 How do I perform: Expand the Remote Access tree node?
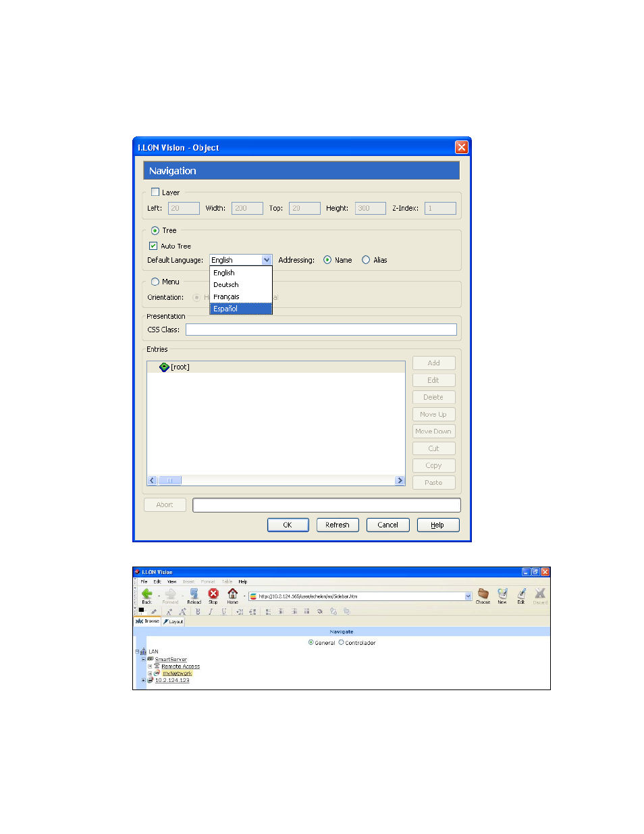click(x=150, y=666)
